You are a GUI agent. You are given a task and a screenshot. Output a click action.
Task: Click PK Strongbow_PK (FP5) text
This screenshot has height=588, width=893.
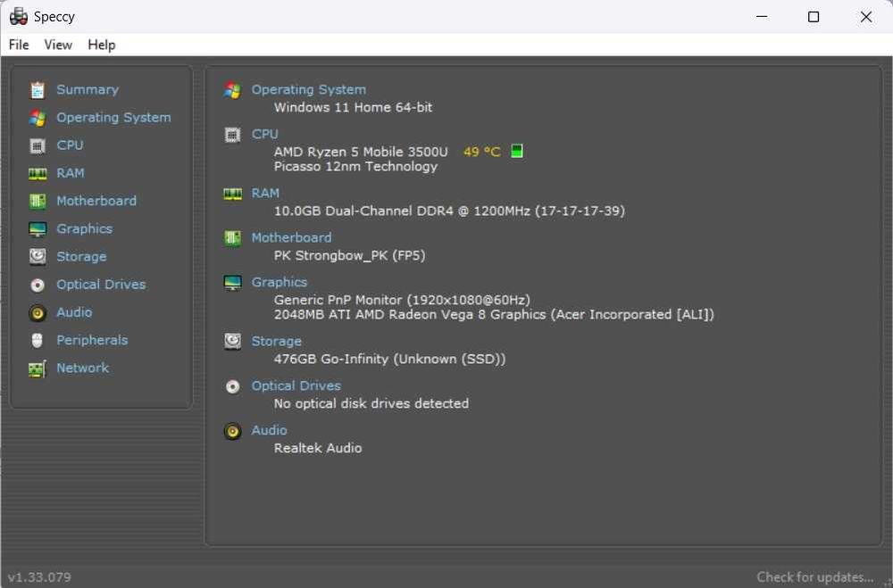tap(350, 255)
